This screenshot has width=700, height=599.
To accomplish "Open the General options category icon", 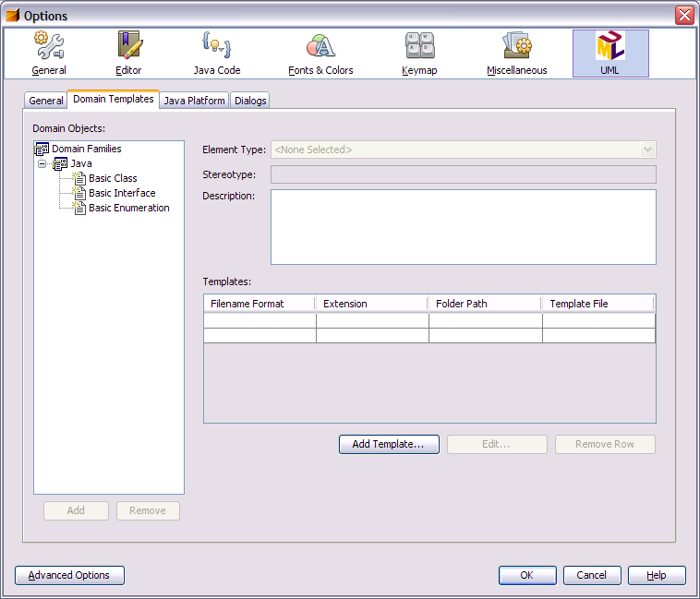I will [49, 45].
